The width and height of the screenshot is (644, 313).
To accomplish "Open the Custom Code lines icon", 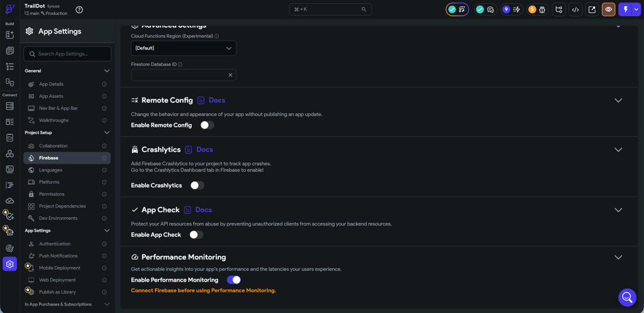I will (10, 185).
